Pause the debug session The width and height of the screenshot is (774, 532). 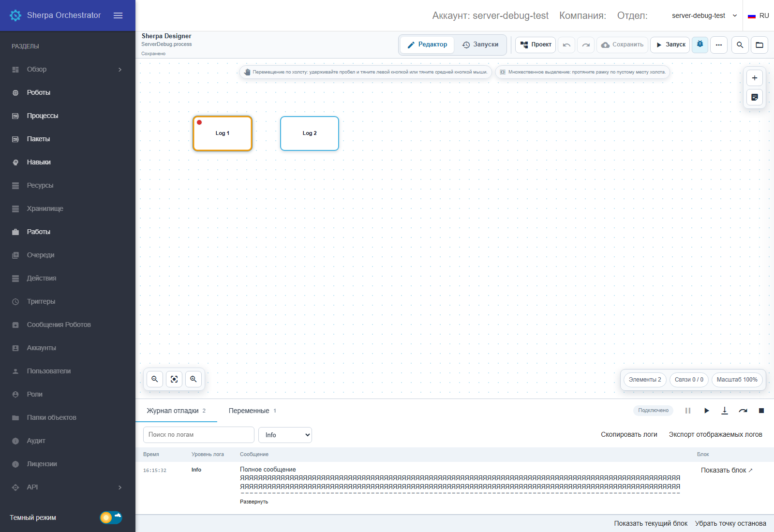tap(688, 411)
